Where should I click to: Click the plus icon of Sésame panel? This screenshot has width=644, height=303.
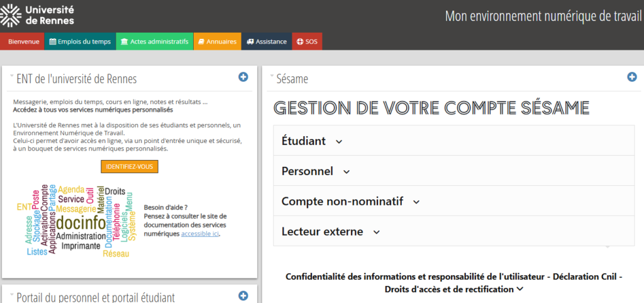[x=631, y=77]
